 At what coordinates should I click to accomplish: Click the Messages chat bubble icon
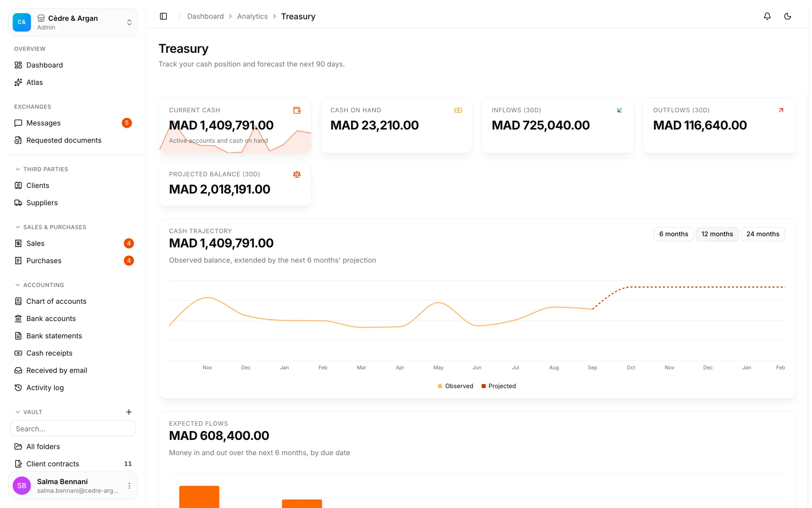point(18,123)
